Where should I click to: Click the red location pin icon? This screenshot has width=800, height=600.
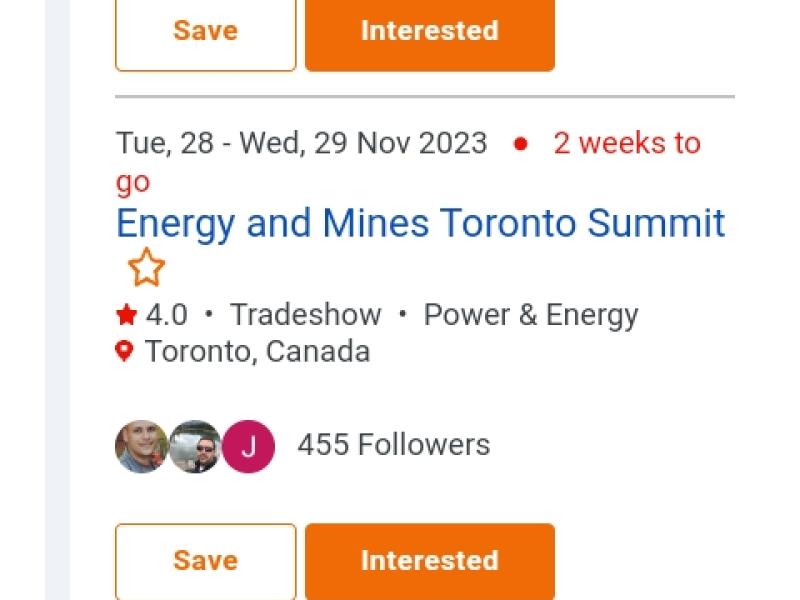(124, 351)
